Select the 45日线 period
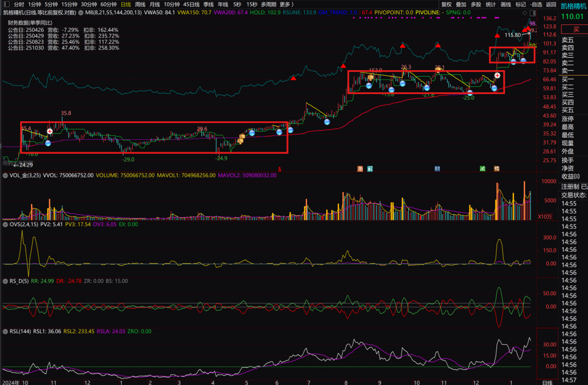 (x=191, y=4)
